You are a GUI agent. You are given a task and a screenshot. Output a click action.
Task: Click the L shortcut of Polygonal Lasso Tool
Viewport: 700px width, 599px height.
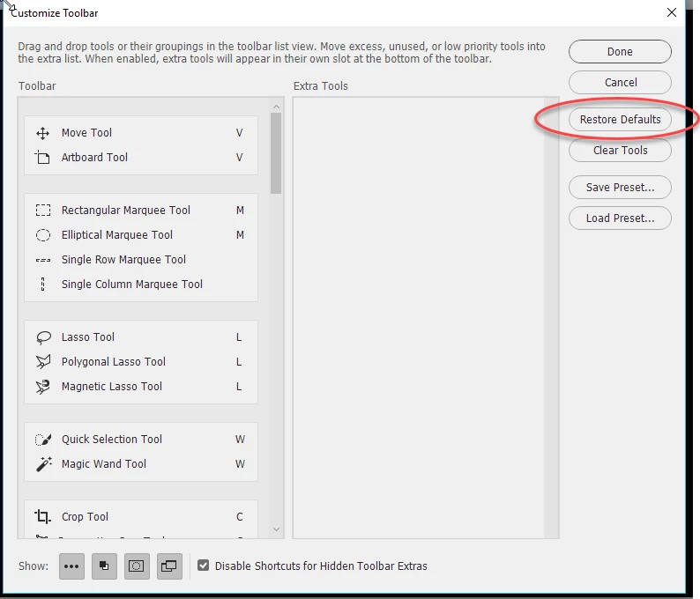(239, 362)
